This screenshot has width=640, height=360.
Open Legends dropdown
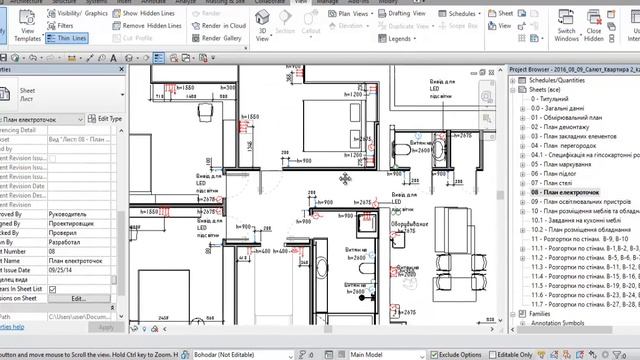397,39
